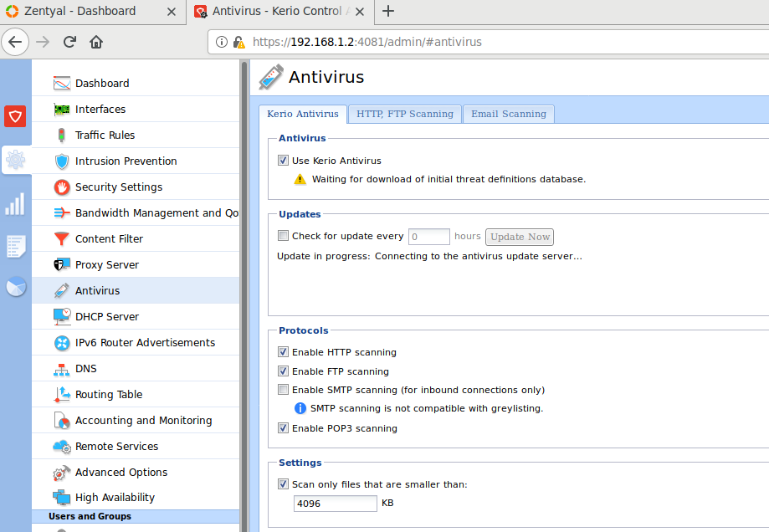Click the Routing Table arrows icon
This screenshot has width=769, height=532.
coord(62,395)
